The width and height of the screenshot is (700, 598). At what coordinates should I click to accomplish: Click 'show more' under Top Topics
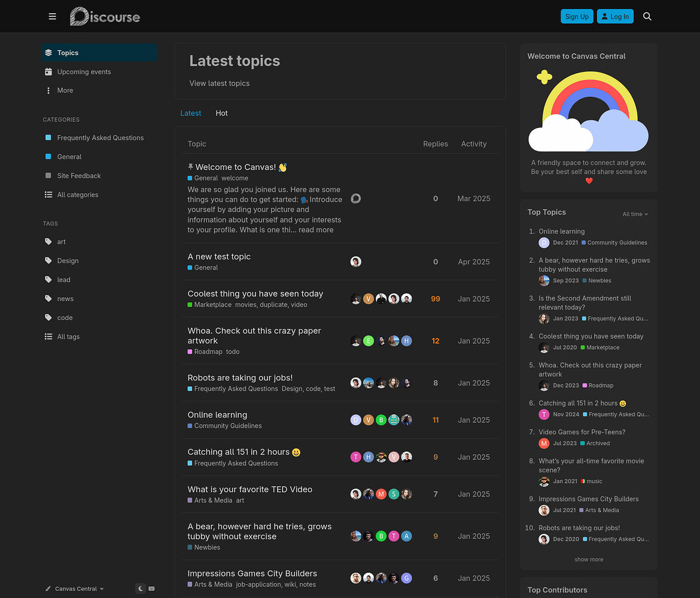pyautogui.click(x=589, y=560)
